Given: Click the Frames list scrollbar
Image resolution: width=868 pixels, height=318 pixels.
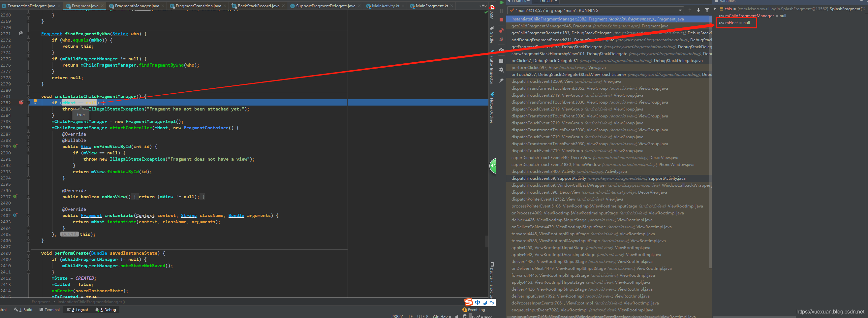Looking at the screenshot, I should pyautogui.click(x=710, y=142).
